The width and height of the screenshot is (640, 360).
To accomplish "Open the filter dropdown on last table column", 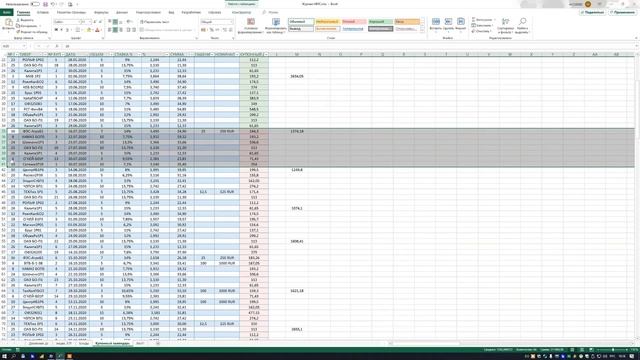I will tap(266, 54).
